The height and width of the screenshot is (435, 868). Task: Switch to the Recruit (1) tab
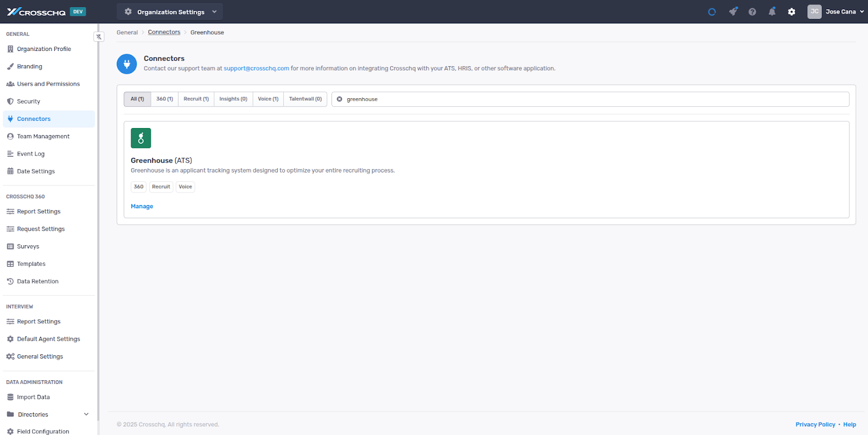tap(196, 99)
